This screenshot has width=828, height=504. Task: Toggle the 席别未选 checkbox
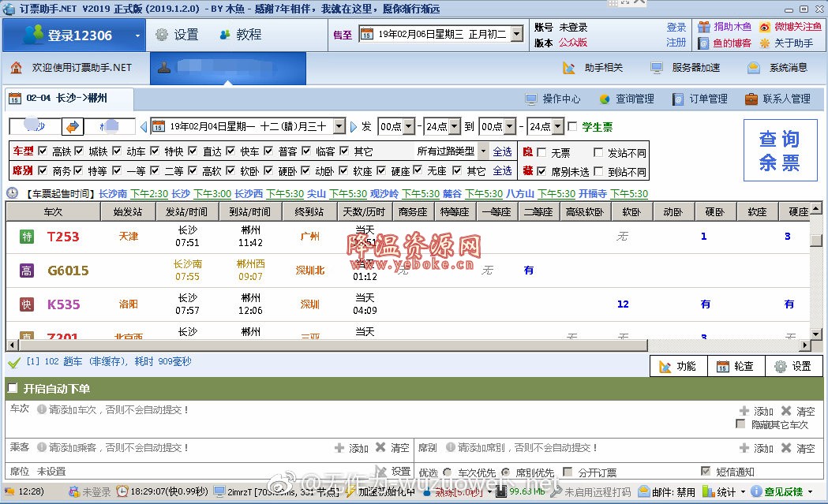pos(541,171)
